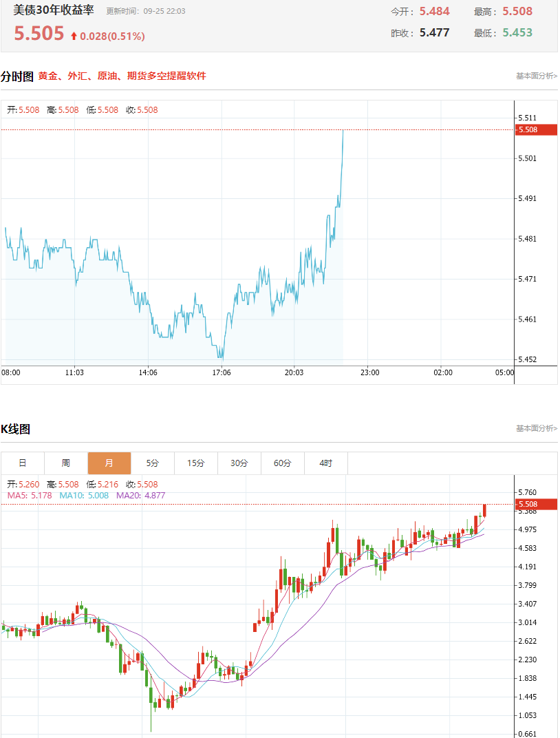Switch K-line chart to 日 tab

[23, 463]
